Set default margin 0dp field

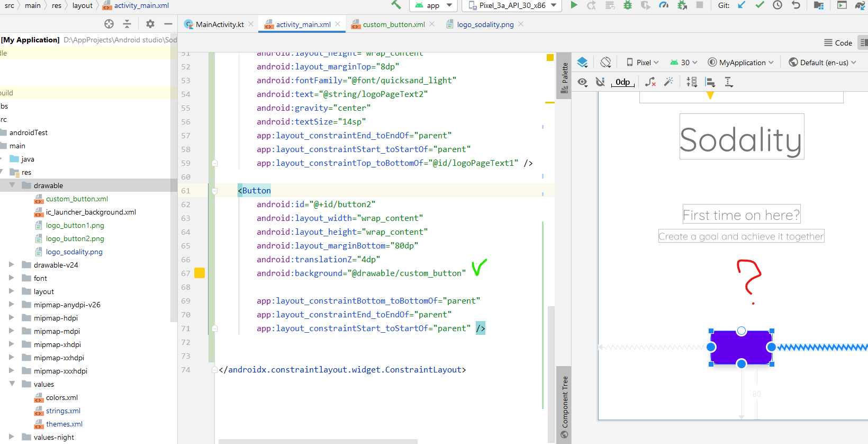pos(623,82)
